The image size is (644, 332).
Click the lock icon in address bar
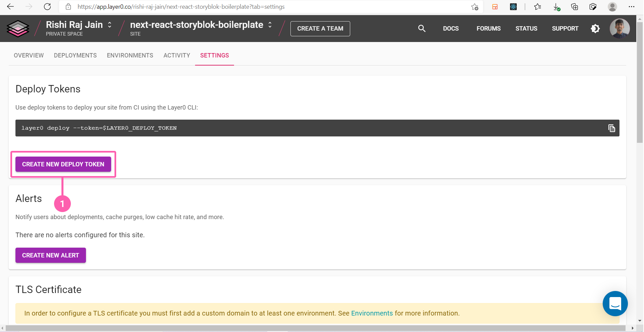(x=68, y=7)
